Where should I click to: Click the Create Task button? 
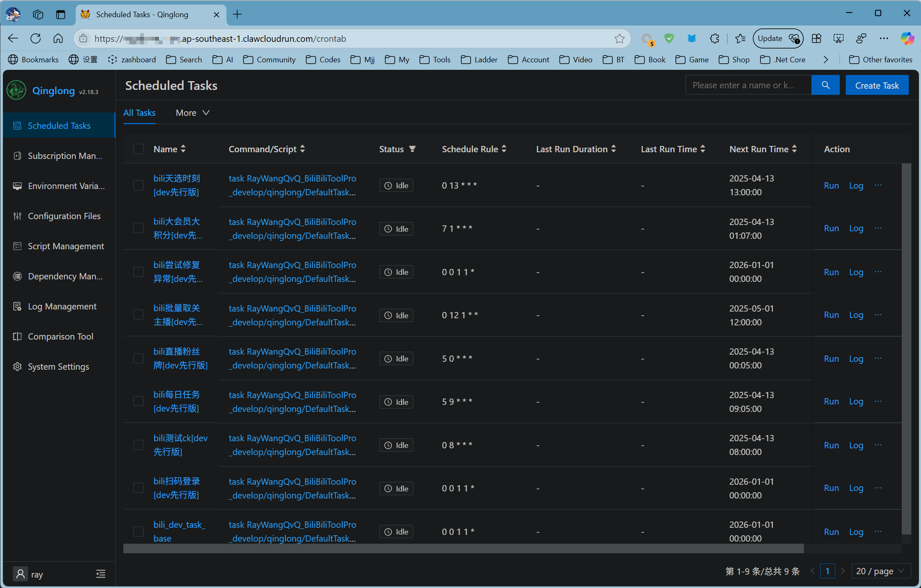(x=877, y=85)
